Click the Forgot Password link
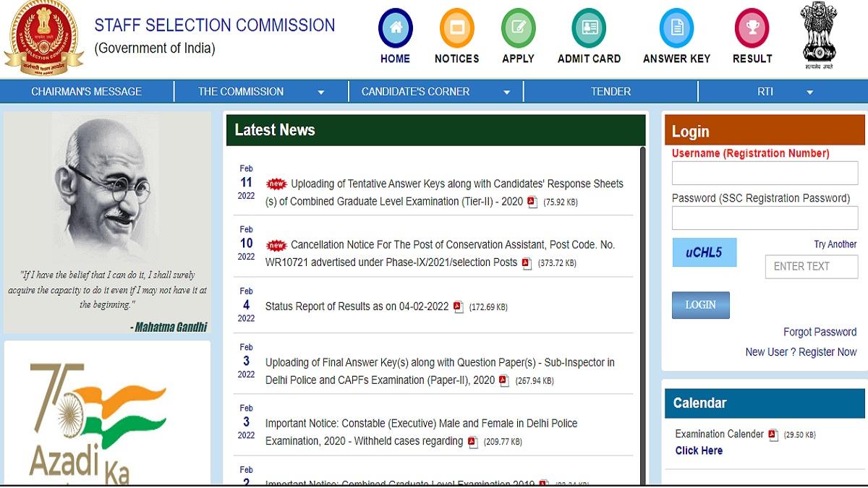868x488 pixels. click(x=820, y=332)
